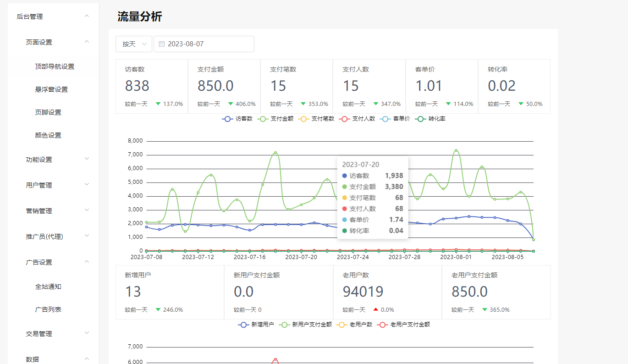
Task: Open 广告列表 menu item
Action: click(x=48, y=309)
